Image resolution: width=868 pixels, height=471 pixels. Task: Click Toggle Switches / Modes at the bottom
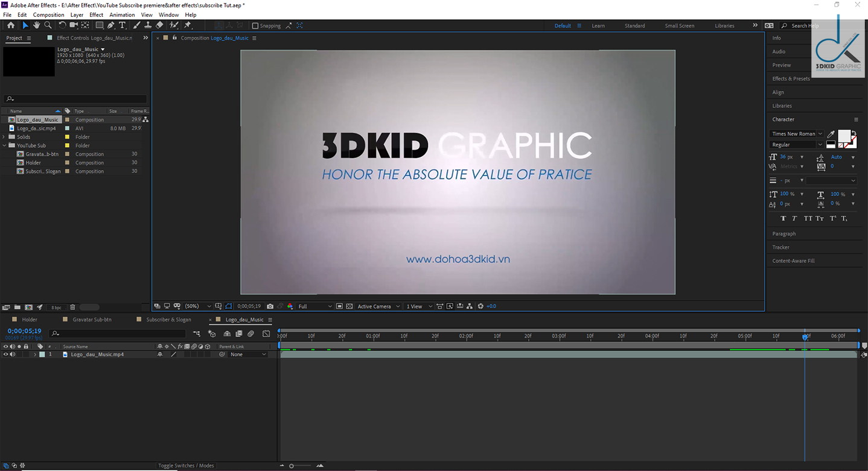pos(186,465)
